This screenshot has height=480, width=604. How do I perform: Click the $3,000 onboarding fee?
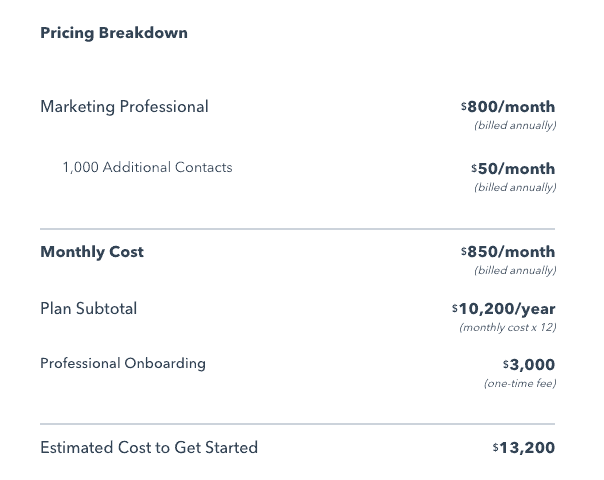(x=529, y=365)
